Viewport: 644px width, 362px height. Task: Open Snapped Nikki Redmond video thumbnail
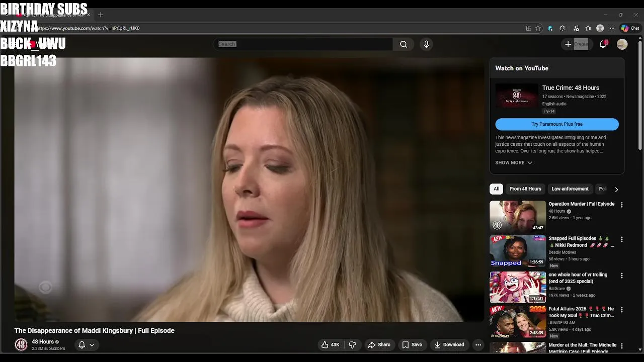[518, 251]
